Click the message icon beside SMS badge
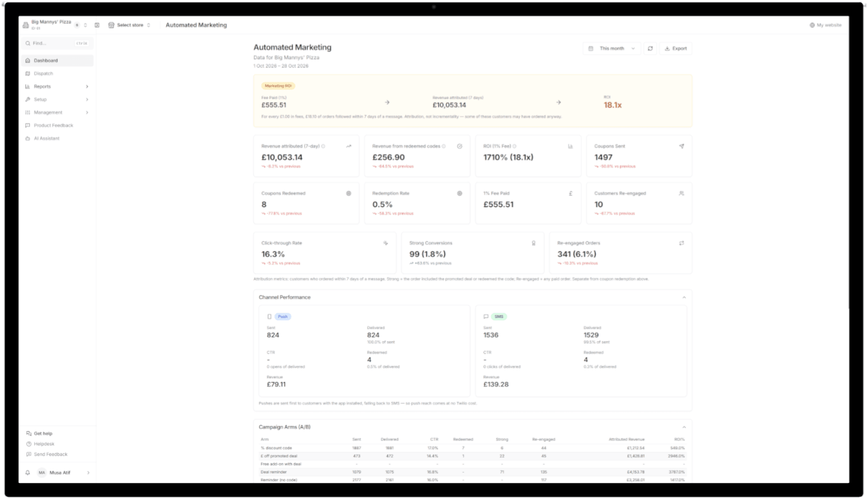868x499 pixels. click(486, 316)
